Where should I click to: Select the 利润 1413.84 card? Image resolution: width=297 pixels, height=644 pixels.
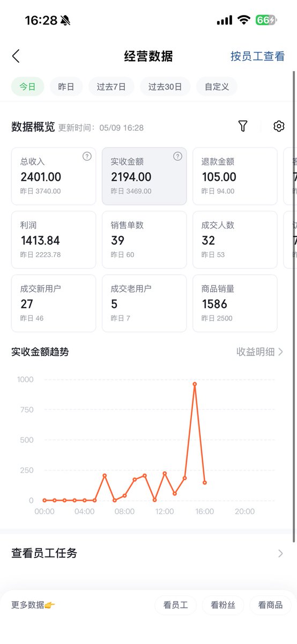coord(54,240)
